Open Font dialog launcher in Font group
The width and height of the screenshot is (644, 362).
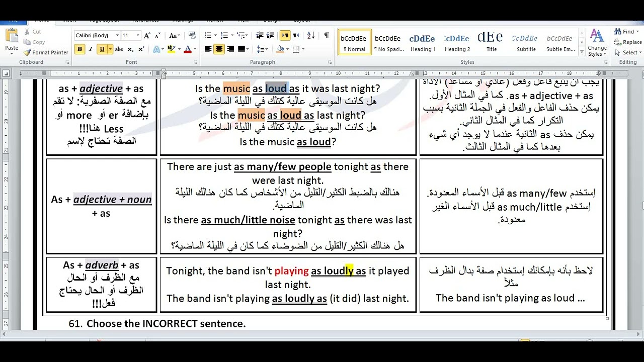click(x=197, y=62)
